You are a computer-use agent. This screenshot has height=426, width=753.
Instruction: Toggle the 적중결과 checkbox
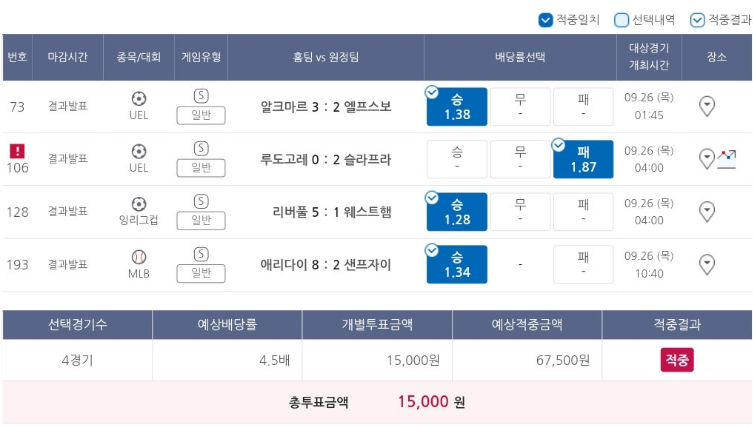(697, 20)
